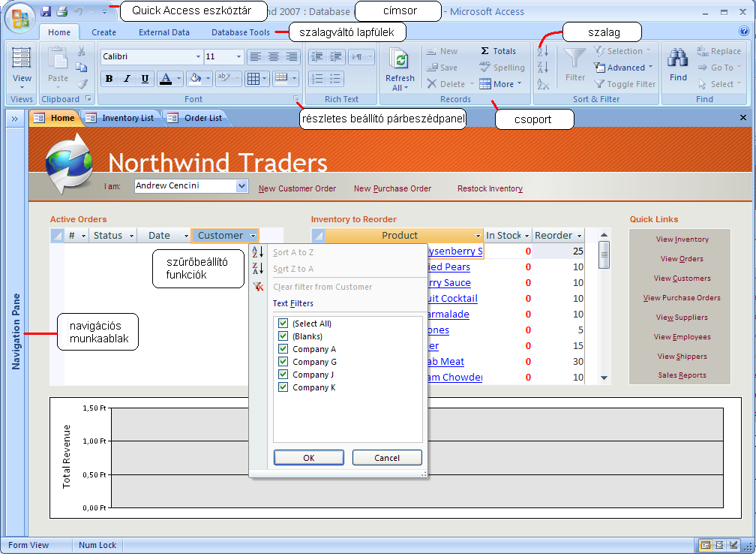Uncheck Company J checkbox
Image resolution: width=756 pixels, height=554 pixels.
pos(283,375)
